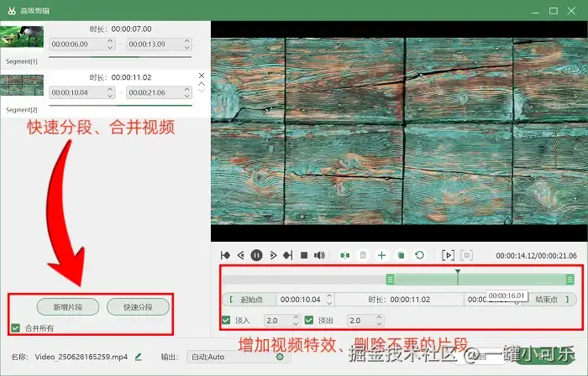Play the selected segment bracket icon
588x376 pixels.
[x=448, y=255]
